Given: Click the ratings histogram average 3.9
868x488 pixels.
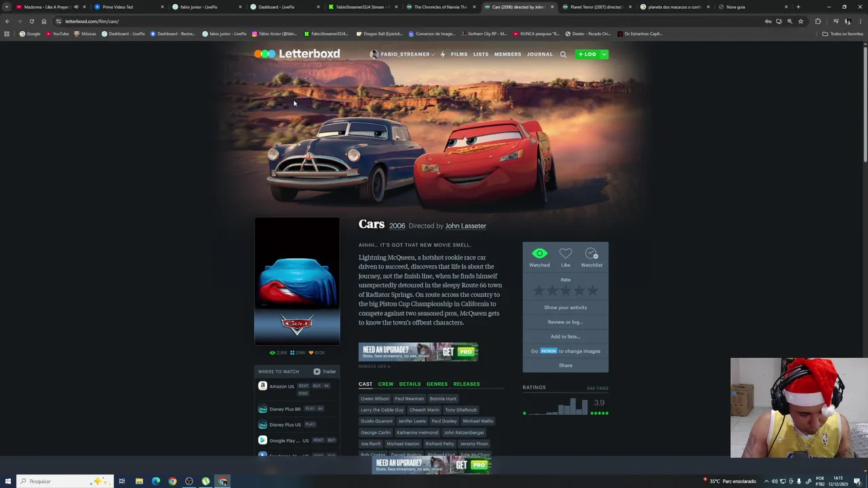Looking at the screenshot, I should (599, 403).
